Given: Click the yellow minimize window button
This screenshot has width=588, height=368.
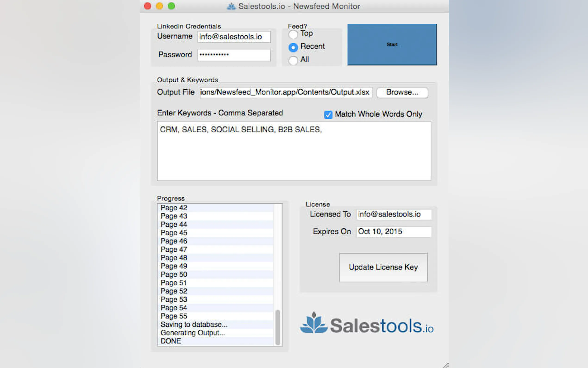Looking at the screenshot, I should click(160, 6).
